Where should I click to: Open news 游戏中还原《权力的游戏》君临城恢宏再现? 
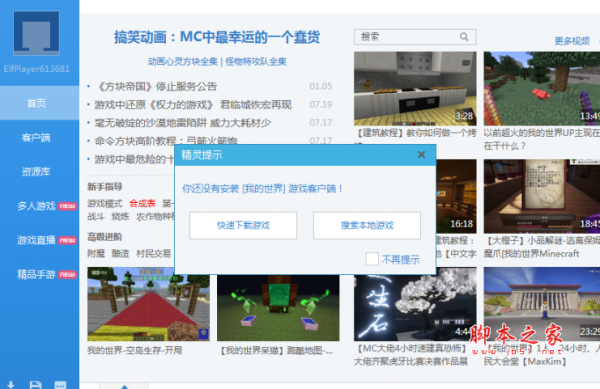[193, 104]
